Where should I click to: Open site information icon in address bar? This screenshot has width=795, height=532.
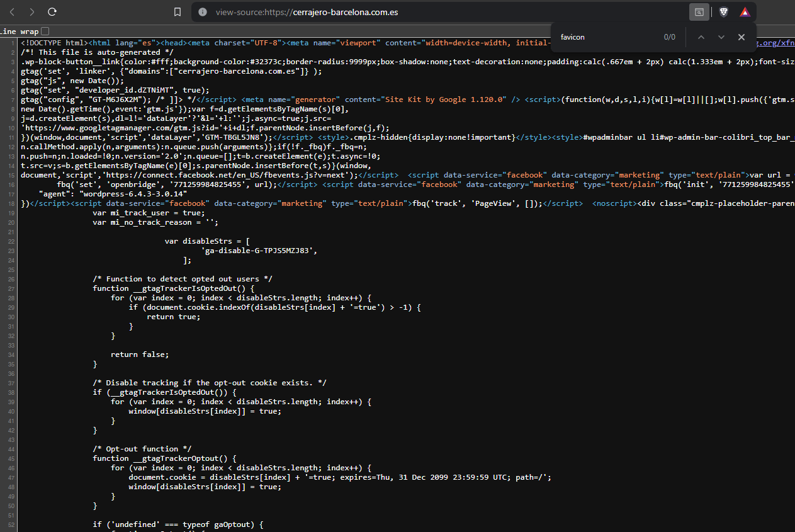pos(202,12)
